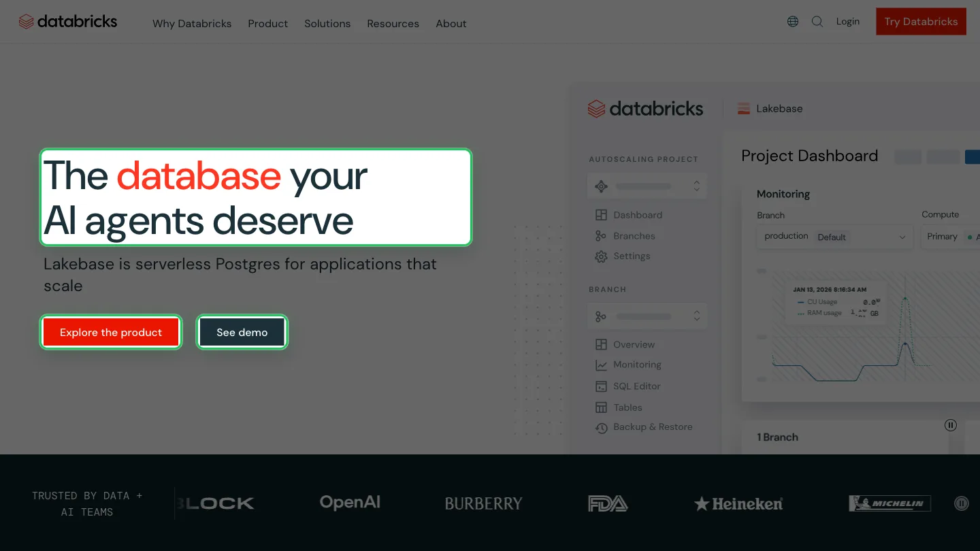Click the OpenAI logo
Screen dimensions: 980x551
(x=350, y=503)
